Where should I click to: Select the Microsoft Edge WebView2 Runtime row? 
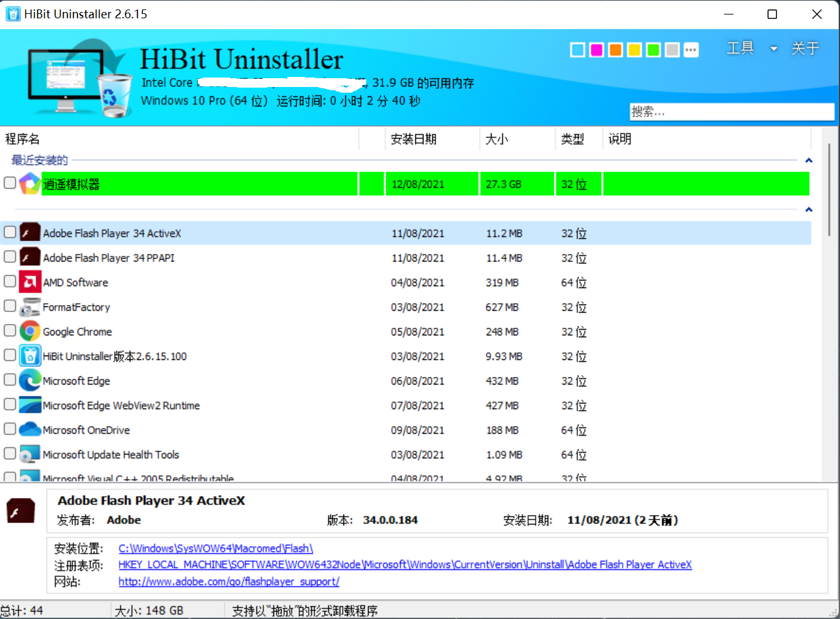(406, 405)
